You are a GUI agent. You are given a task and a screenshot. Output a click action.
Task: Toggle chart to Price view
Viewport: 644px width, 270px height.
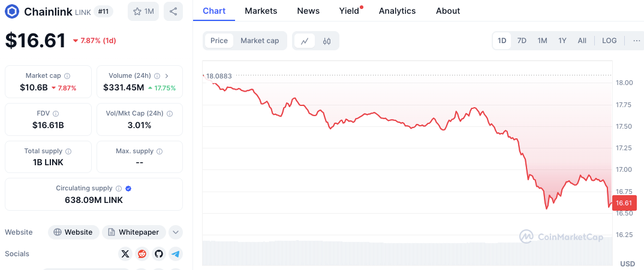click(219, 41)
